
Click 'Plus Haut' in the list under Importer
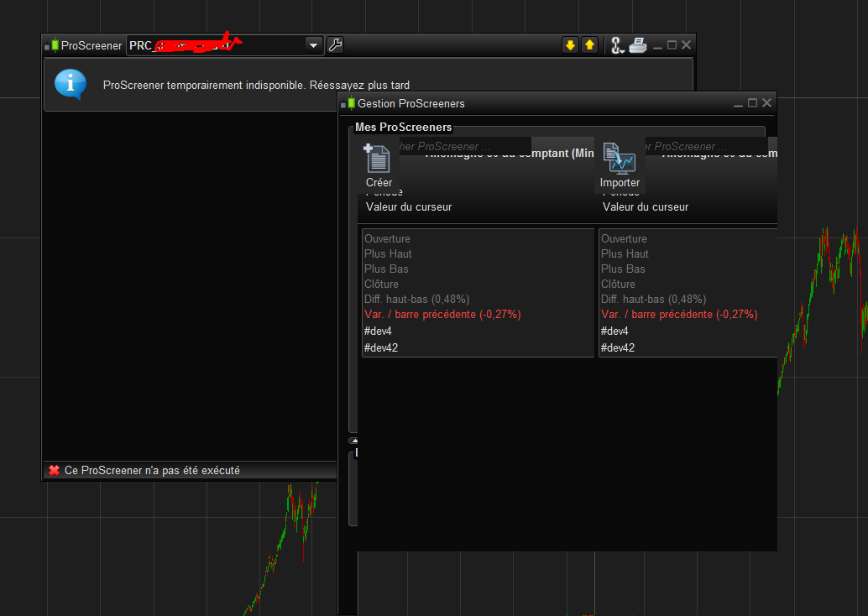625,253
